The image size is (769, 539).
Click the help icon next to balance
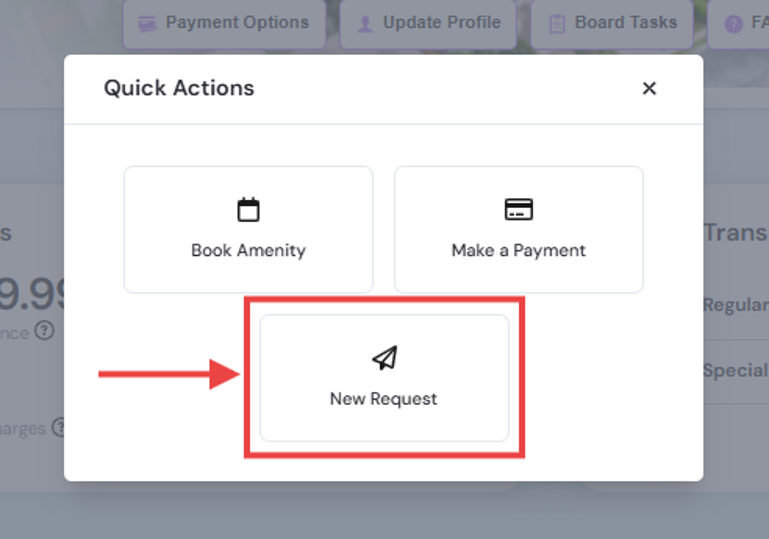45,331
